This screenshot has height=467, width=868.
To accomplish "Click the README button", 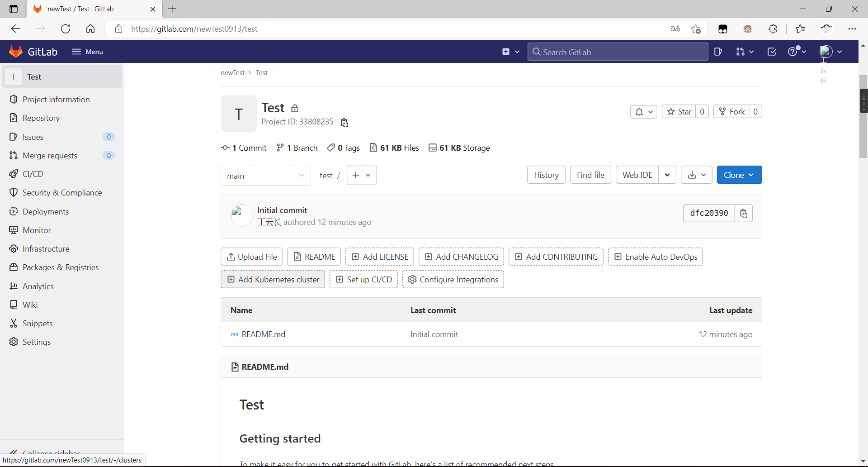I will [315, 257].
